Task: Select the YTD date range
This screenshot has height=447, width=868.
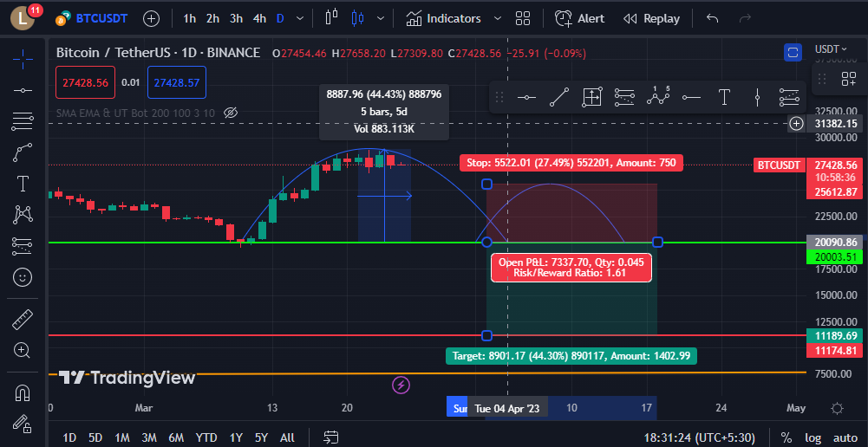Action: [x=206, y=437]
